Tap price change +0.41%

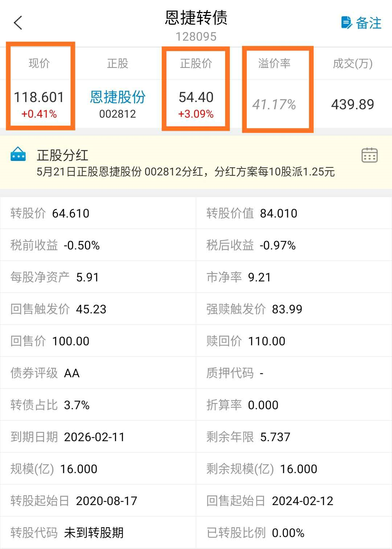39,114
